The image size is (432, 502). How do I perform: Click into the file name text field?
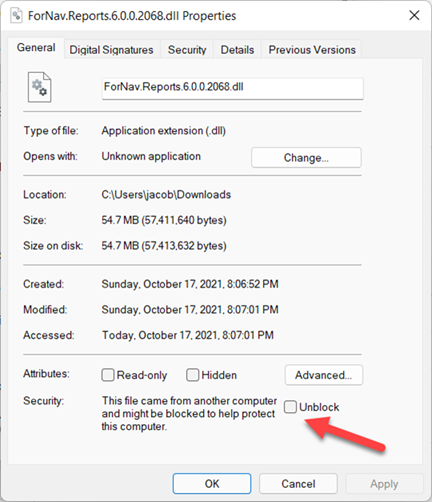pyautogui.click(x=233, y=88)
